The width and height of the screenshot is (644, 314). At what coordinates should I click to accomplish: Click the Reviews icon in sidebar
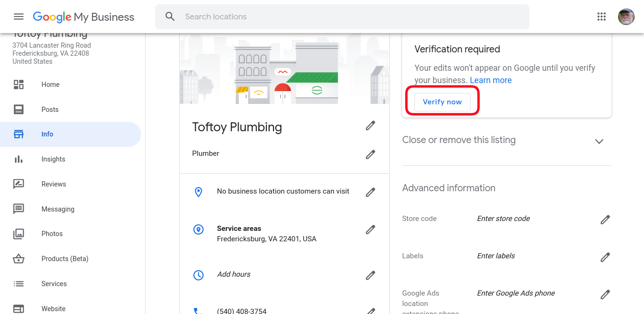coord(18,184)
